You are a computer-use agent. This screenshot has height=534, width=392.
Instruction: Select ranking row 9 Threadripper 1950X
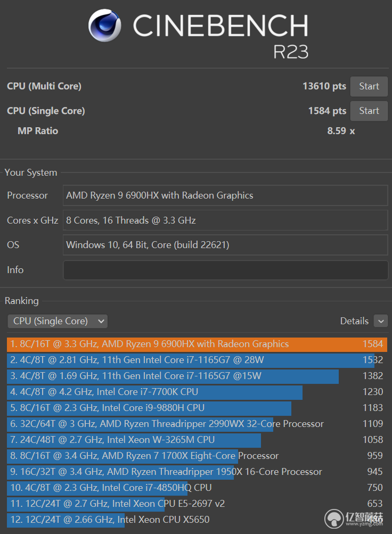[197, 472]
